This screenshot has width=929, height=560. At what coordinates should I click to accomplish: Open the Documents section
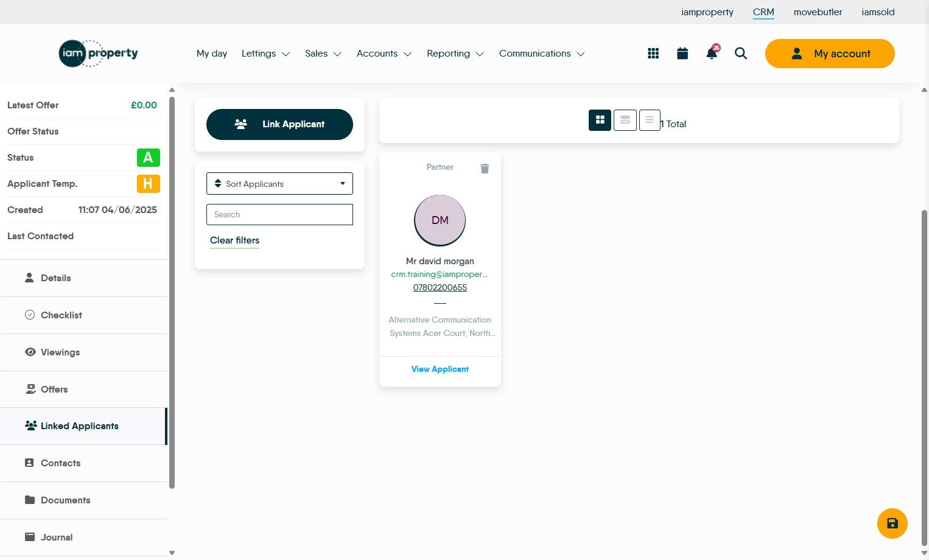click(x=83, y=500)
